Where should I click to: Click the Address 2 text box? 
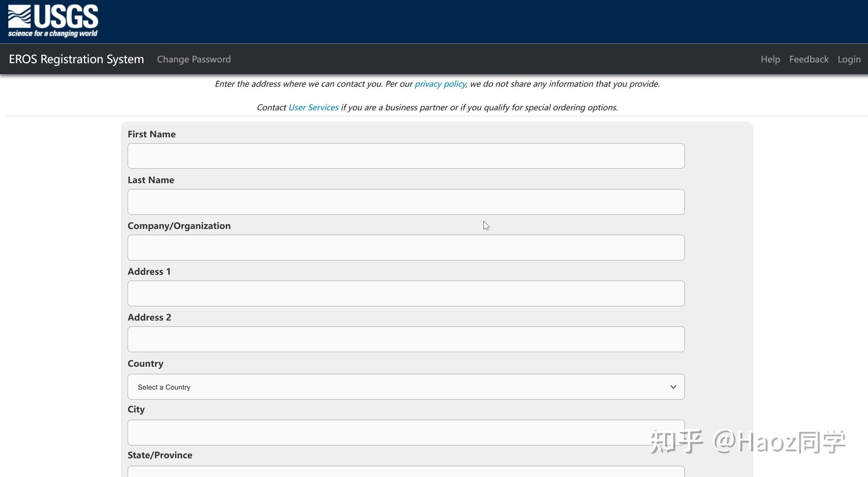406,339
